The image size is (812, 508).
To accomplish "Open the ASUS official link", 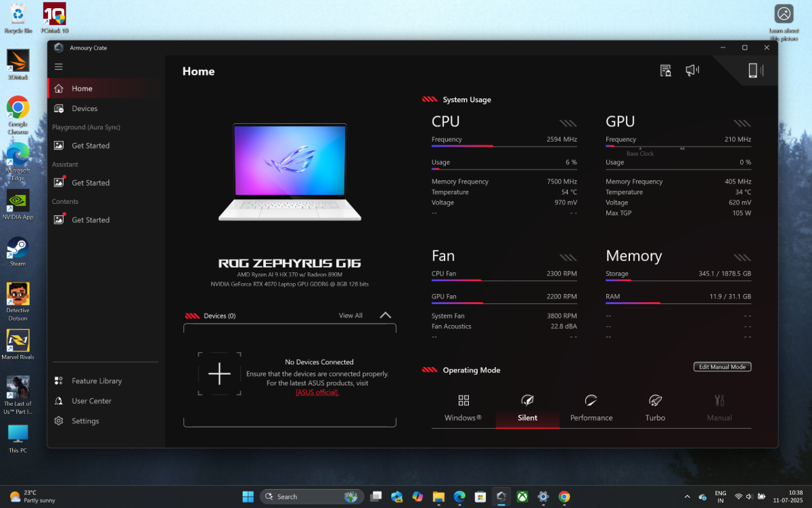I will pyautogui.click(x=318, y=391).
